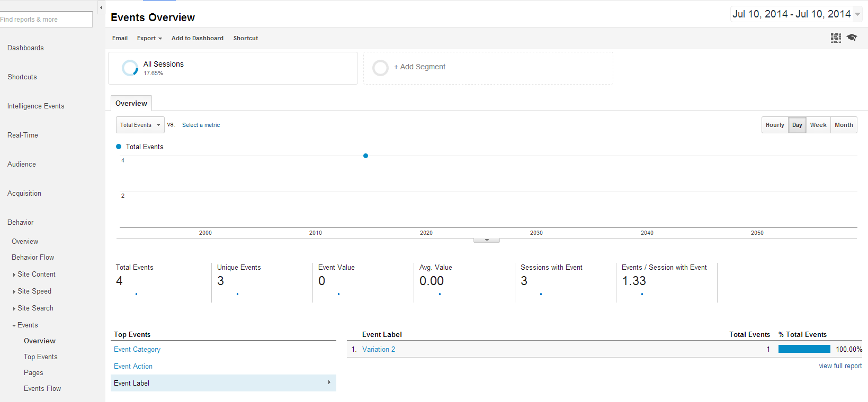Click the Unique Events scorecard
The height and width of the screenshot is (402, 868).
point(262,281)
